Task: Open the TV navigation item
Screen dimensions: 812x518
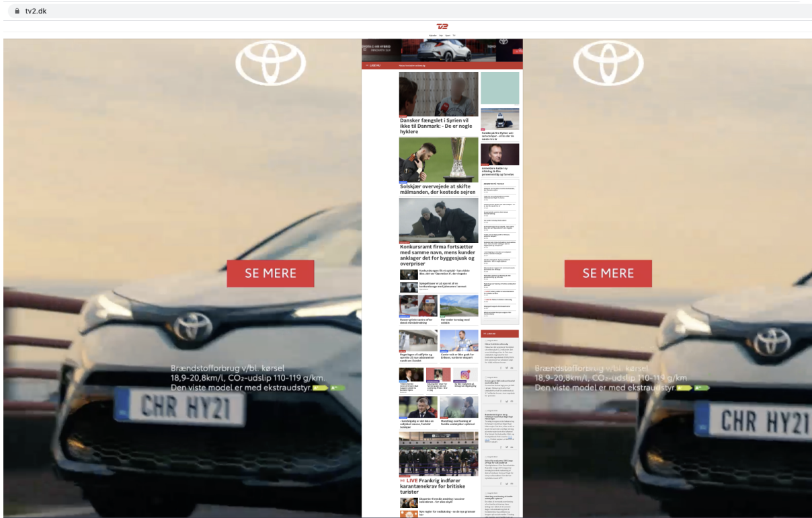Action: pyautogui.click(x=454, y=35)
